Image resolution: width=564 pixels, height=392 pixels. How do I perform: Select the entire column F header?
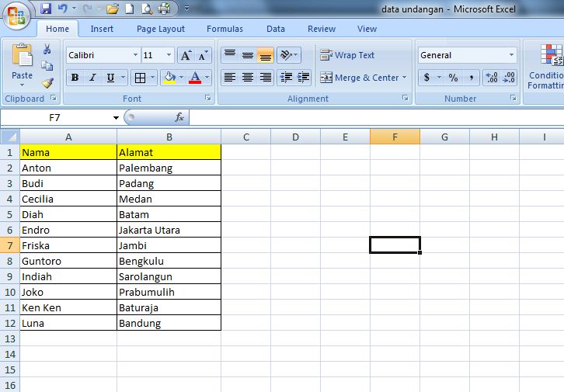point(395,137)
